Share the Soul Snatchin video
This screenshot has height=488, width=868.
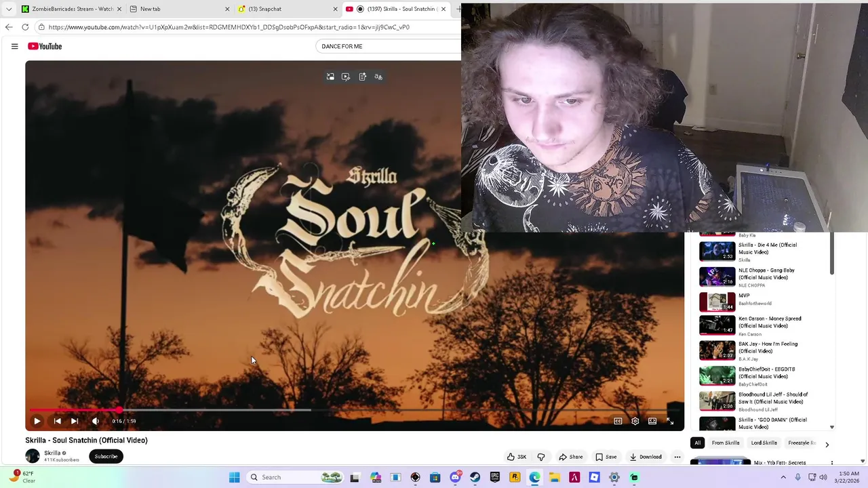click(x=570, y=457)
